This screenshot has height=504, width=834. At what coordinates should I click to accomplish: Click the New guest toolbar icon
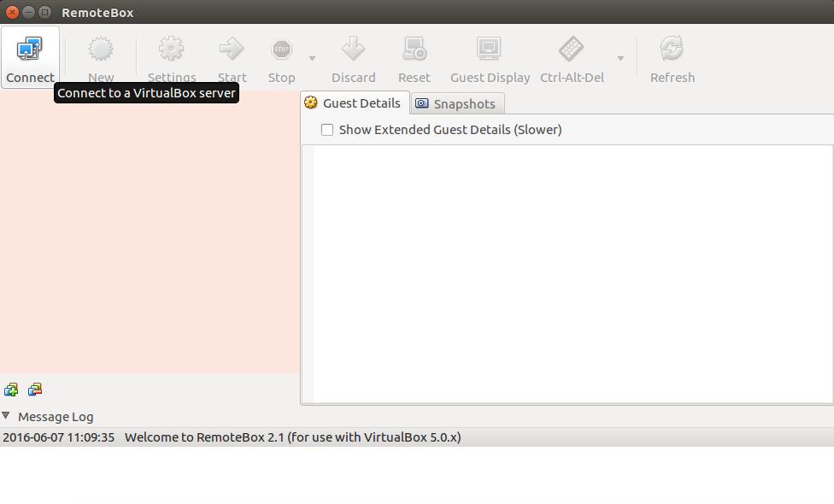101,49
